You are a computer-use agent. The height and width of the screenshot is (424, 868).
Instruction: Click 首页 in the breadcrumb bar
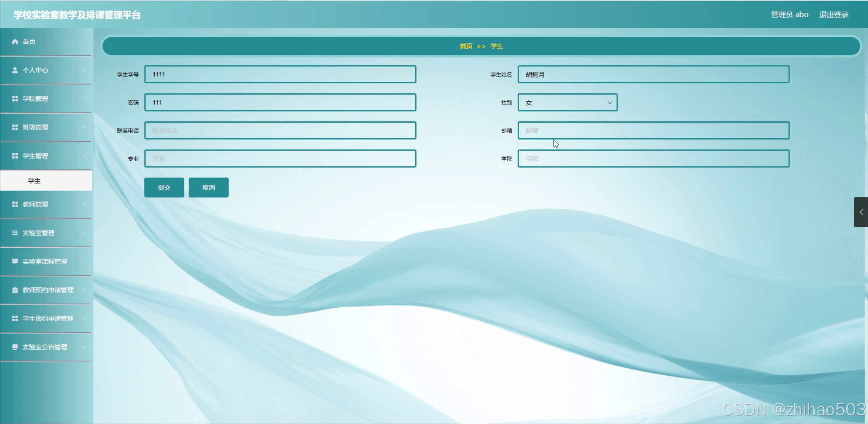click(x=466, y=46)
